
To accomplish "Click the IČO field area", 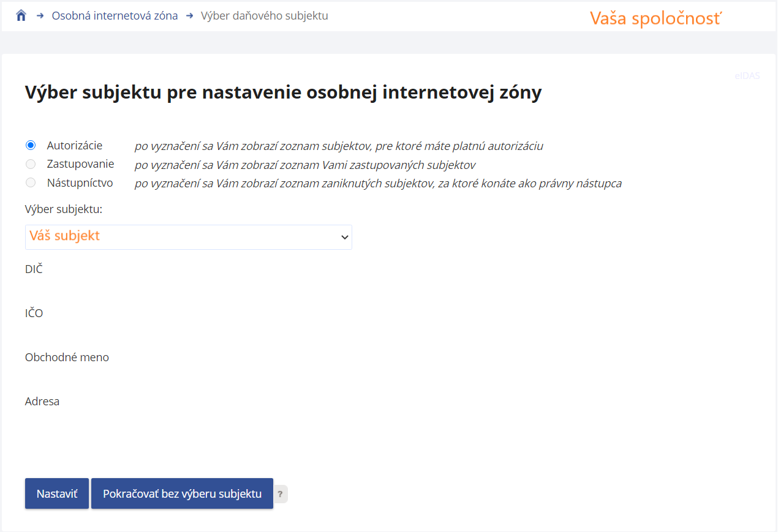I will click(x=34, y=313).
